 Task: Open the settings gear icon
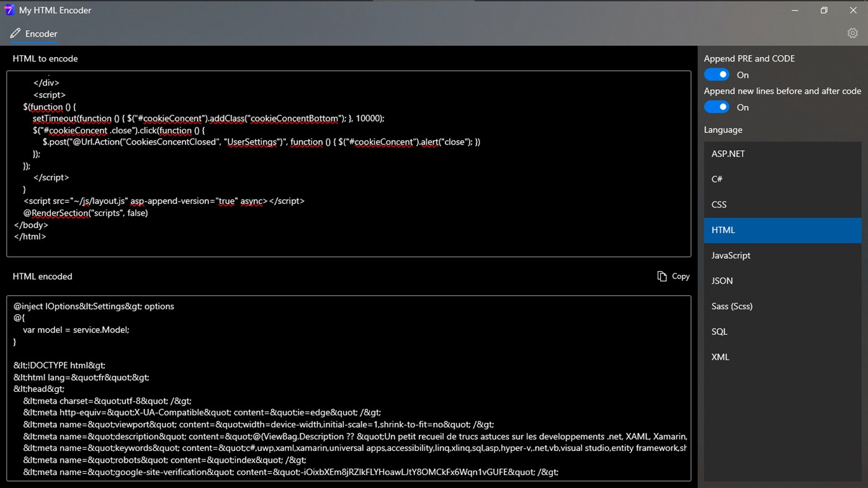click(x=852, y=33)
